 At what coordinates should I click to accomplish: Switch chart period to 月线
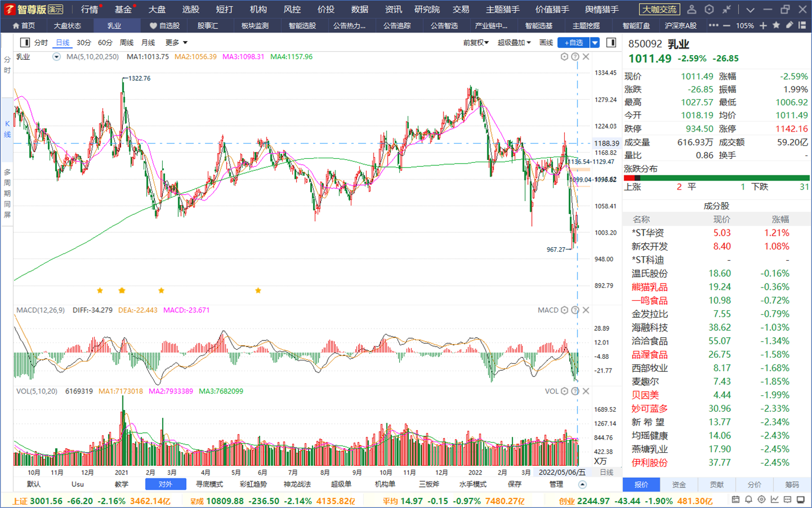pos(148,43)
